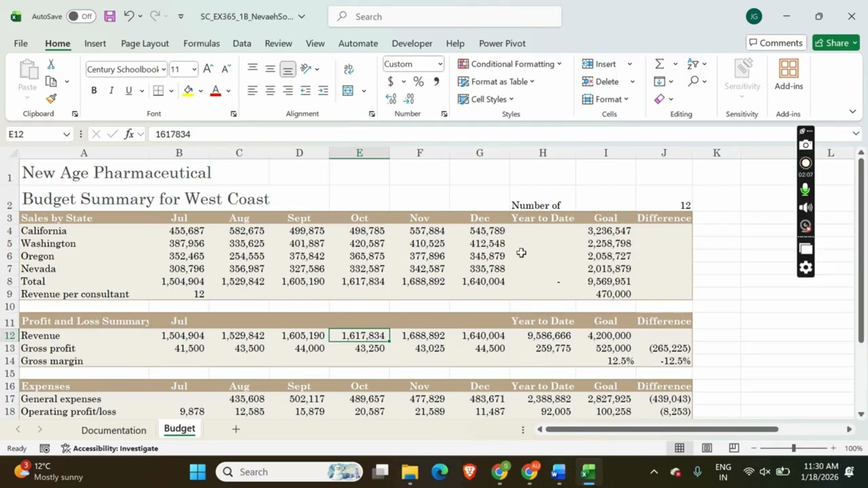The image size is (868, 488).
Task: Apply Accounting dollar number format
Action: point(391,81)
